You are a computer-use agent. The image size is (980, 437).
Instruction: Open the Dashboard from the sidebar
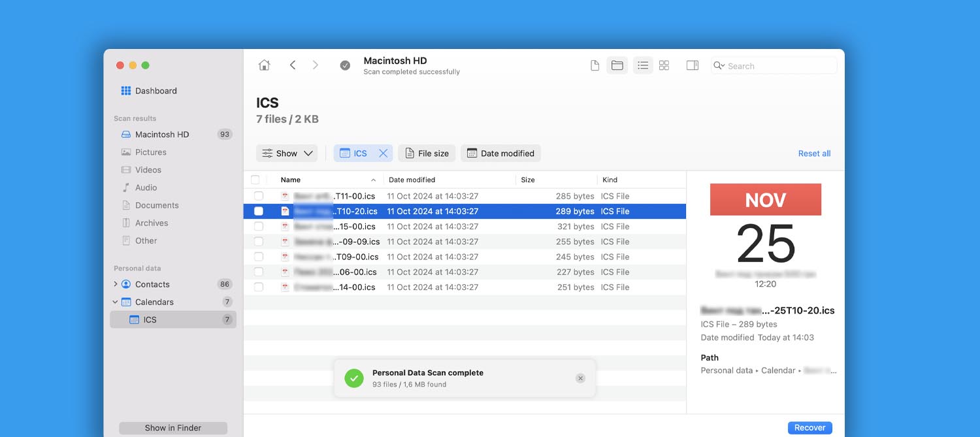(156, 91)
